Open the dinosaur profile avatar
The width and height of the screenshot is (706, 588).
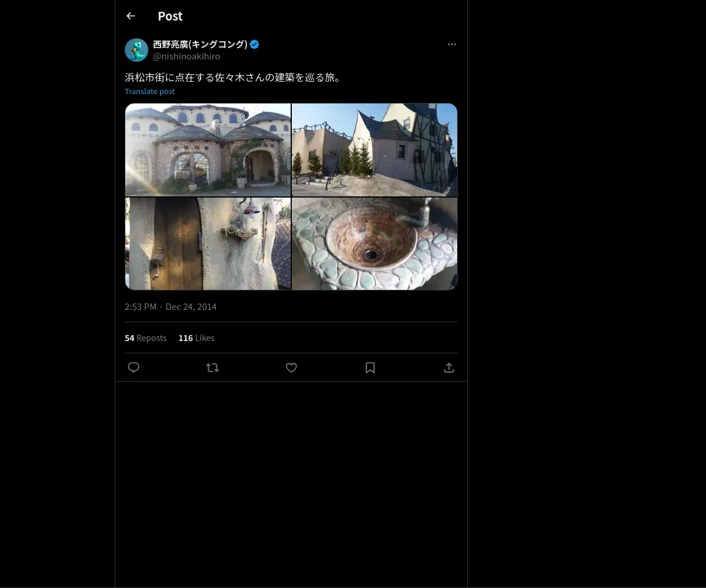(136, 50)
